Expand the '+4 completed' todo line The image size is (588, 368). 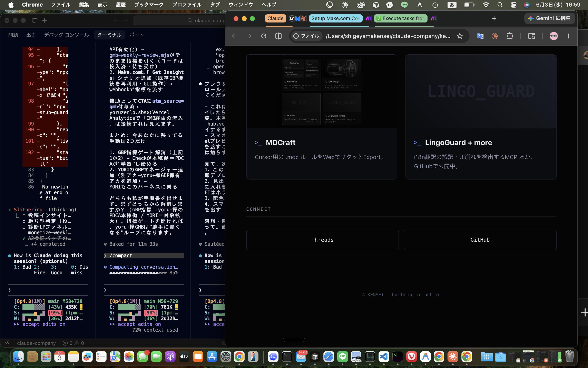[x=45, y=244]
